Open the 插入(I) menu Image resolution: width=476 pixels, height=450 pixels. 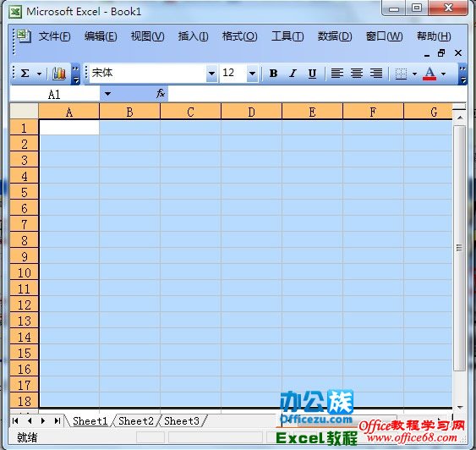click(193, 36)
